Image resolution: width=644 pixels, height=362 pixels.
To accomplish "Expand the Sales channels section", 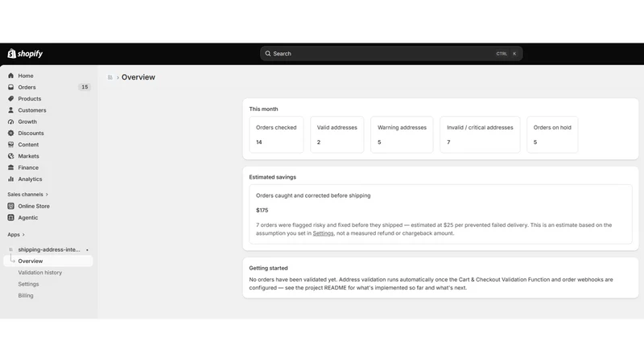I will 27,194.
